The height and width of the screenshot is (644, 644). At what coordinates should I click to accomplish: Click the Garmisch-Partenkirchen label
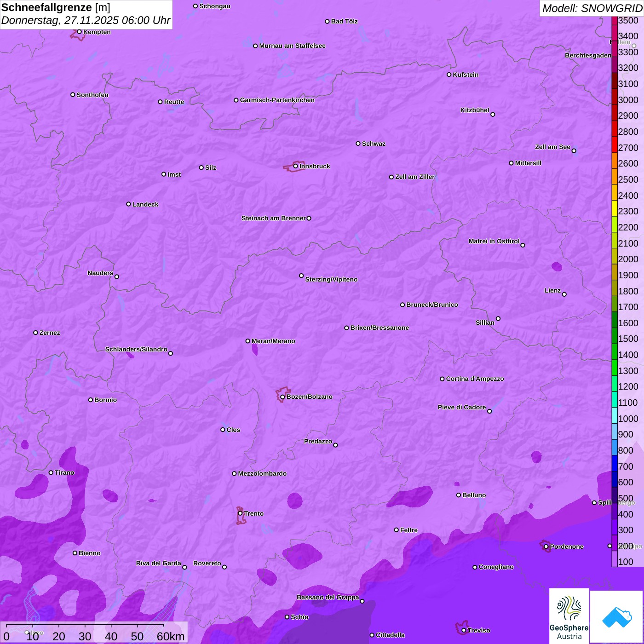click(277, 100)
